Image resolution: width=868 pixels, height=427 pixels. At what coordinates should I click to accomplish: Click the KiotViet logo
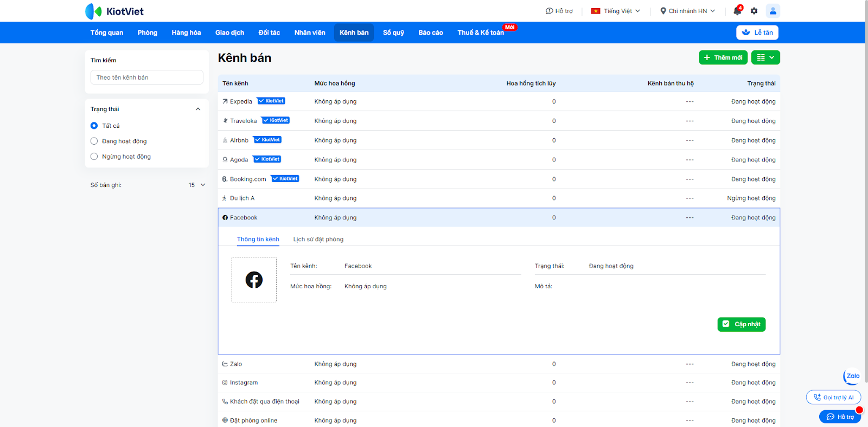tap(114, 11)
